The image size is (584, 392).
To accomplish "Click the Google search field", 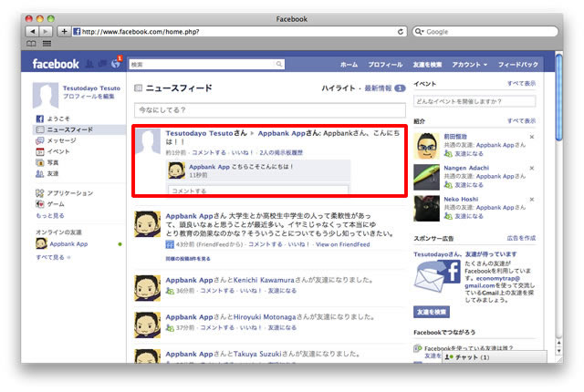I will pos(485,32).
